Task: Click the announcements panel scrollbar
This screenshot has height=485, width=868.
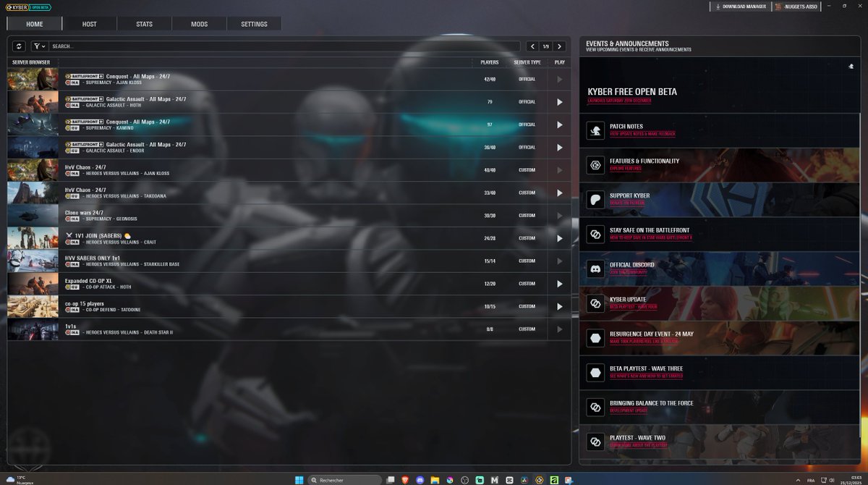Action: click(x=861, y=275)
